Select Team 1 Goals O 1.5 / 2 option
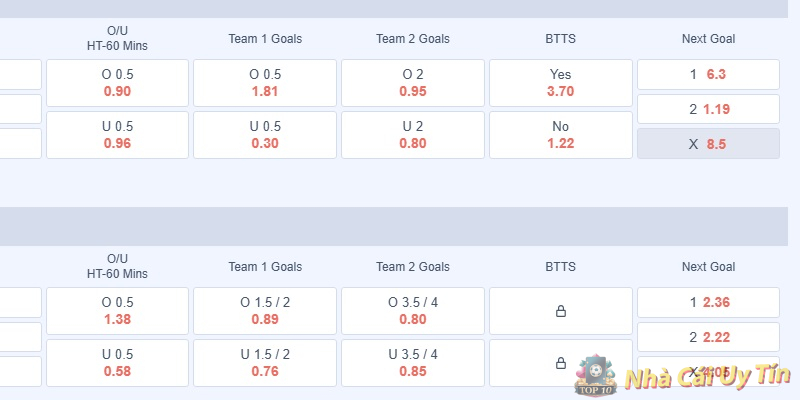This screenshot has width=800, height=400. [x=265, y=311]
